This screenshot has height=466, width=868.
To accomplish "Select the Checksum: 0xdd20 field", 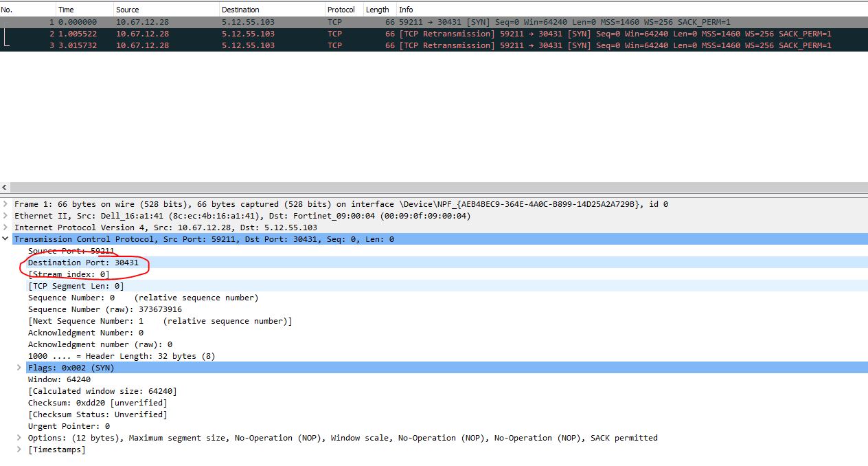I will pyautogui.click(x=96, y=403).
